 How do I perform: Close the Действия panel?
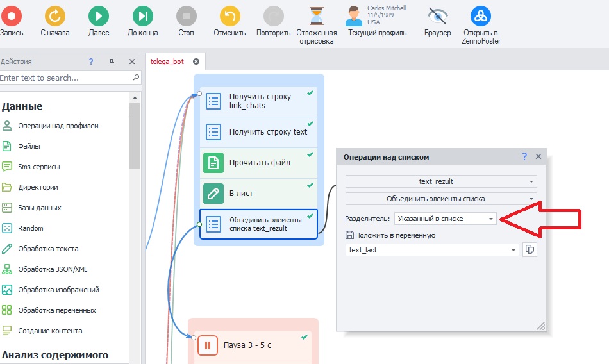click(132, 62)
